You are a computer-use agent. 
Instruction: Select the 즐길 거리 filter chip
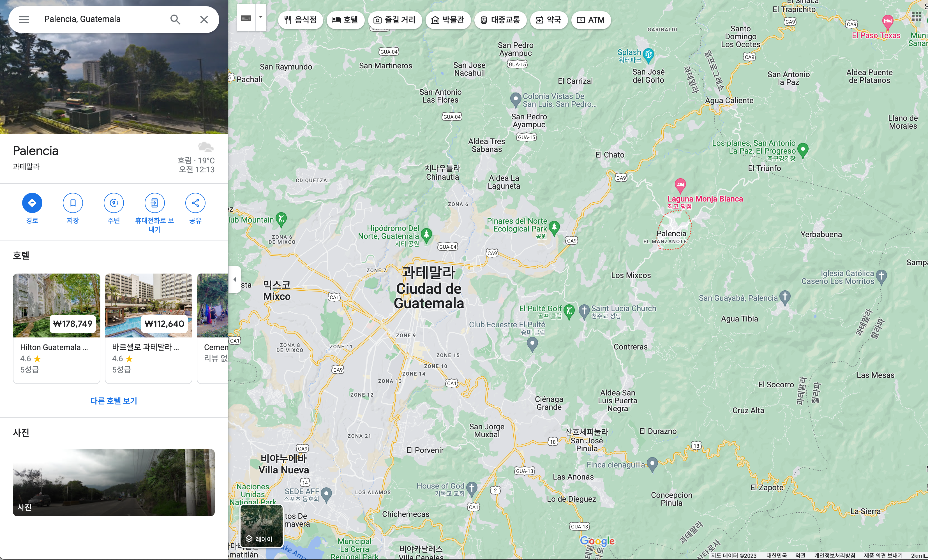(394, 20)
